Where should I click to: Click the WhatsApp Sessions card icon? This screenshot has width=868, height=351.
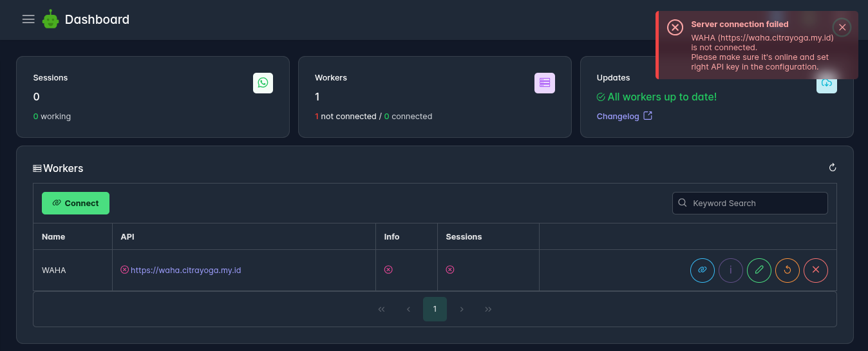click(x=263, y=83)
